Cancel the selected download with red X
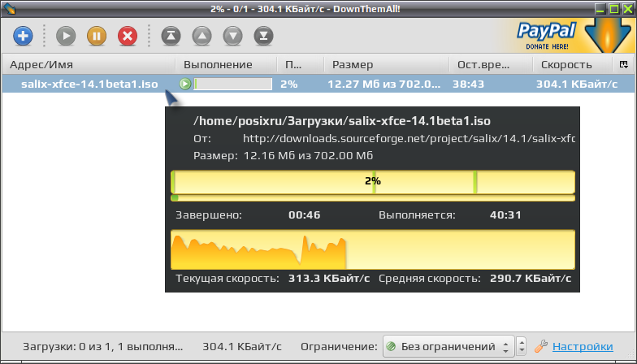This screenshot has height=364, width=637. (128, 36)
